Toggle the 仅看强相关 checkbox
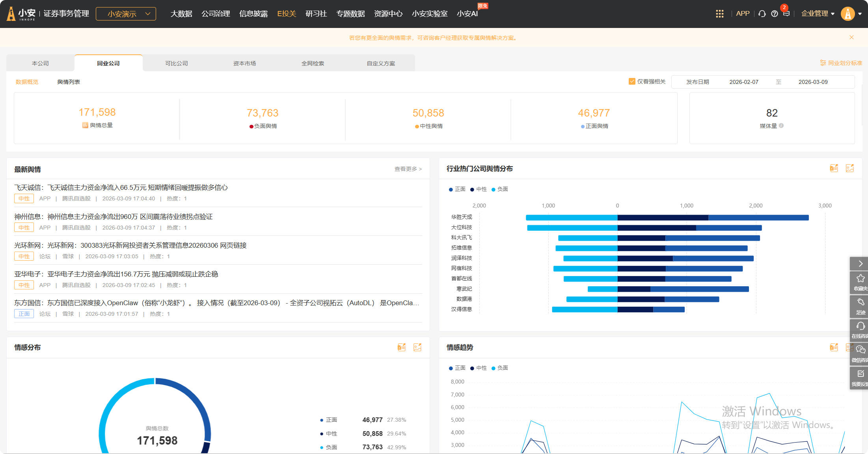868x454 pixels. [x=632, y=82]
